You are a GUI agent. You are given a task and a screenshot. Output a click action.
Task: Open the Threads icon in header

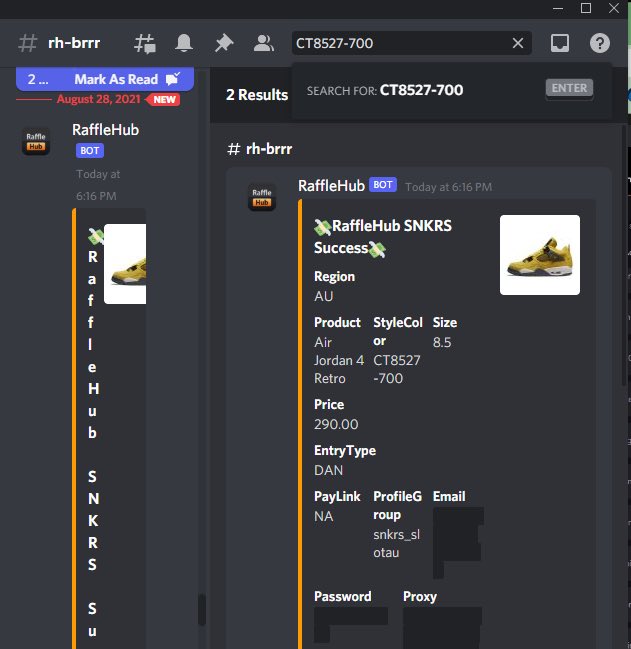click(145, 43)
